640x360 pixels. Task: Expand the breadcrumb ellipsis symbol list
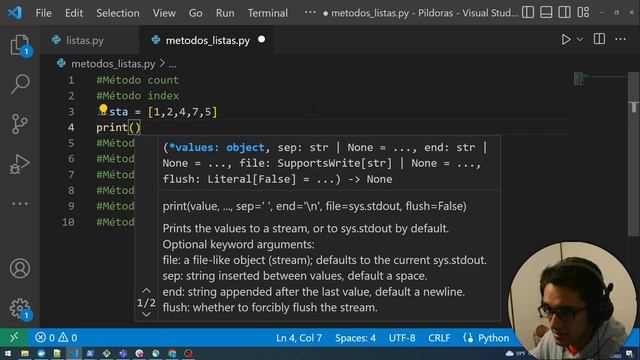pos(173,64)
